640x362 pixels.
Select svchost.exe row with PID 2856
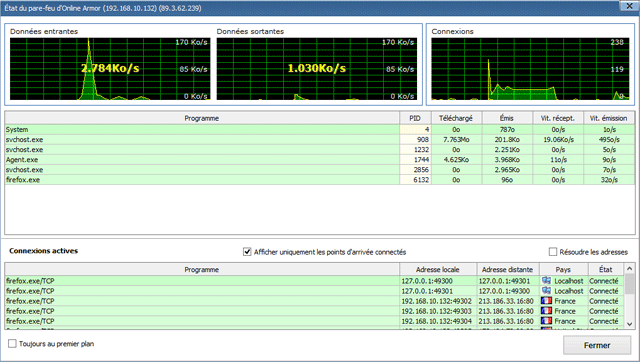[320, 170]
